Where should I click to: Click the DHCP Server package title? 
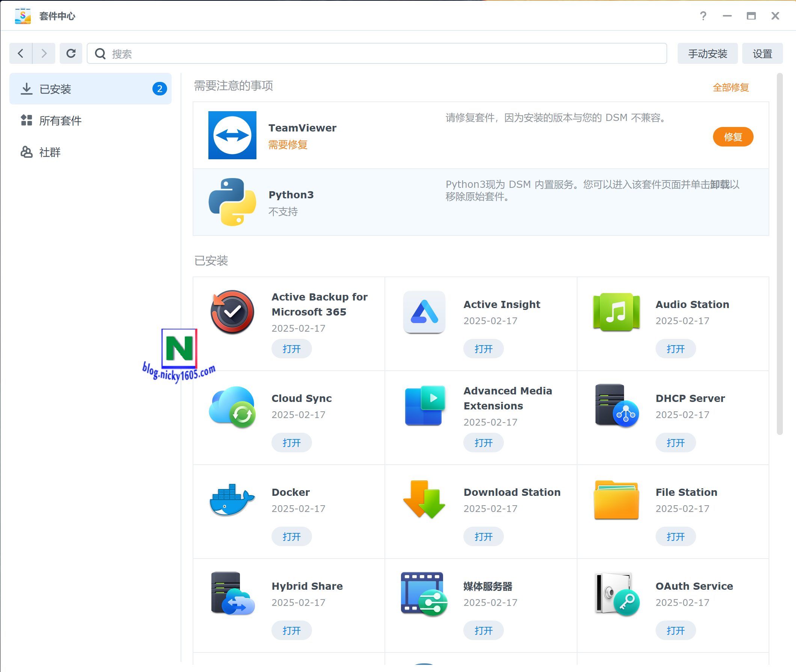coord(690,398)
